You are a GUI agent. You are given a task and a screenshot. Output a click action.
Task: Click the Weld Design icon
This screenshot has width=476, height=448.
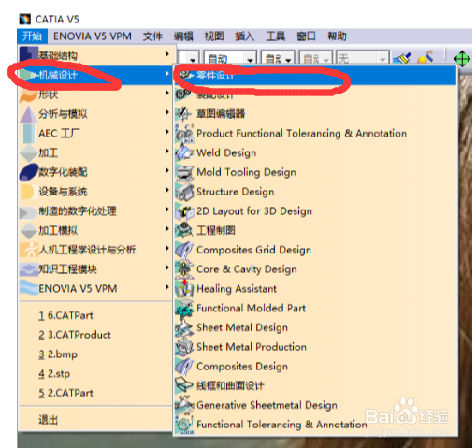tap(184, 152)
